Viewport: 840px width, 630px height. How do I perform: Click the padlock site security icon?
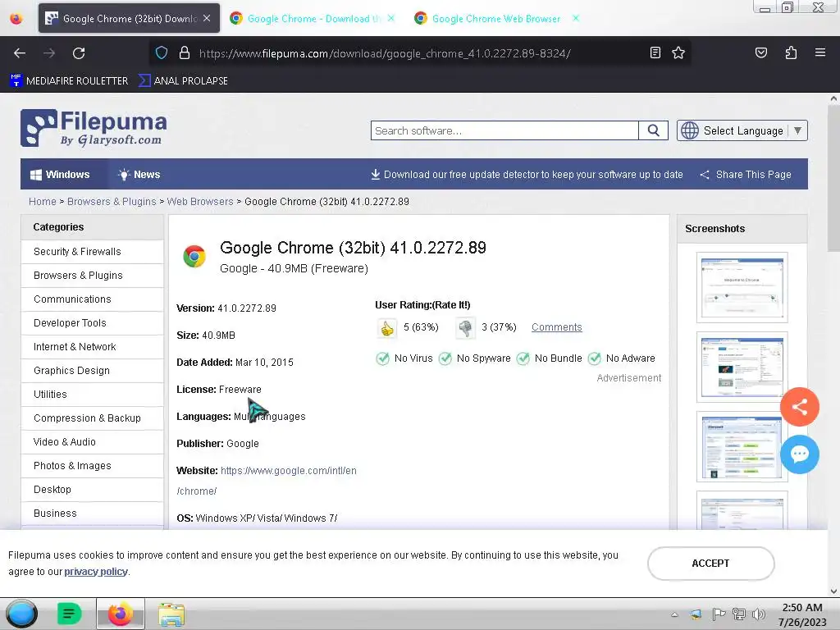click(x=185, y=52)
